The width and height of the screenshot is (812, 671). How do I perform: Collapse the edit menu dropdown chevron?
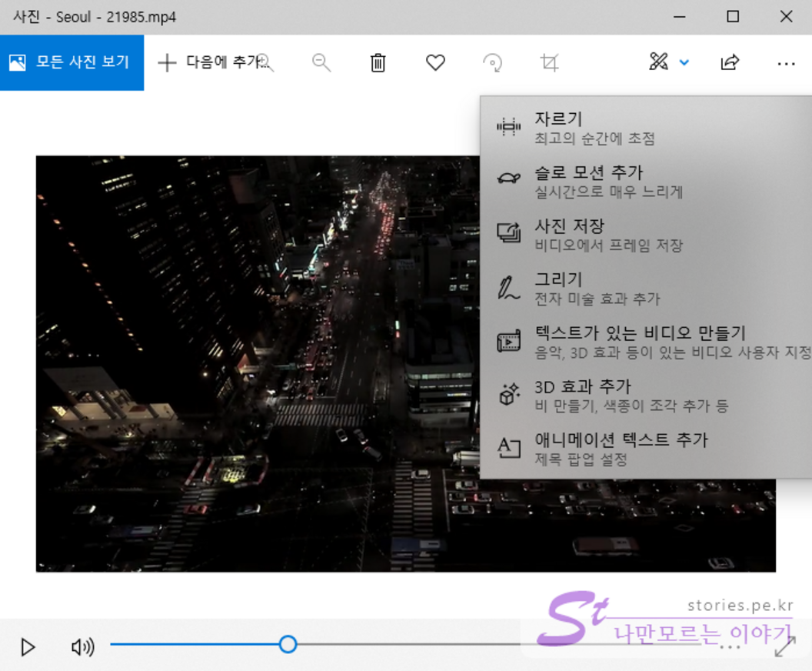pos(684,63)
